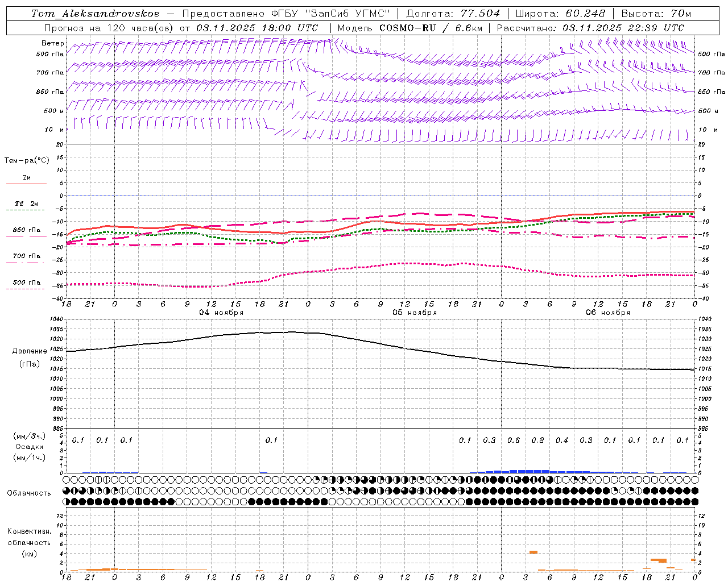728x582 pixels.
Task: Click the "Облачность" cloud cover label
Action: click(x=29, y=493)
